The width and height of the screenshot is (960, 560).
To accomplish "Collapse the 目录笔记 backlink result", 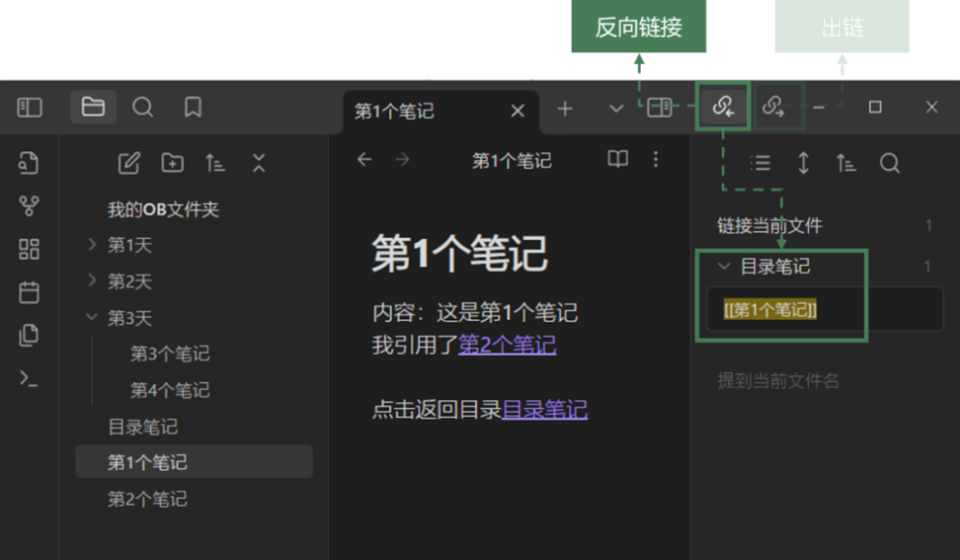I will [x=724, y=267].
